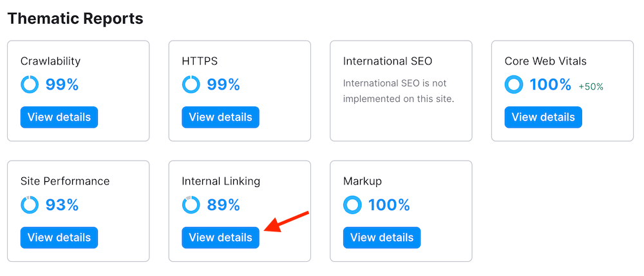
Task: Click the 93% Site Performance score
Action: pyautogui.click(x=62, y=205)
